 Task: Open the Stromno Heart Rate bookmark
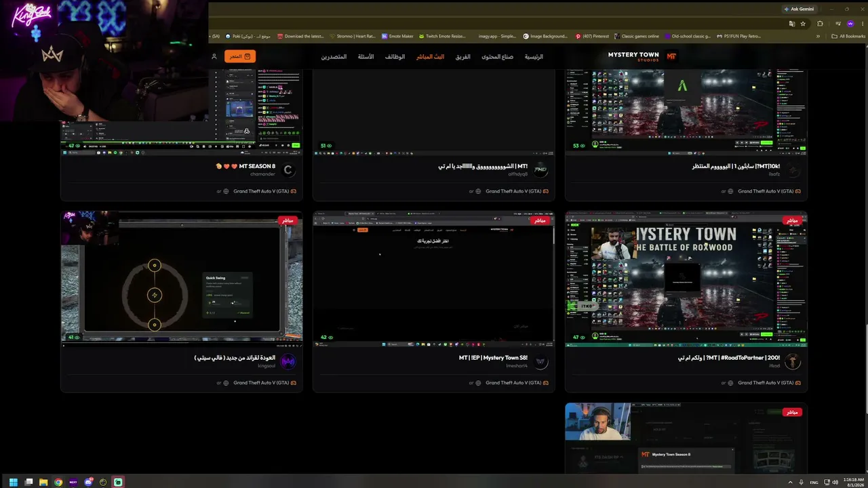pyautogui.click(x=353, y=36)
